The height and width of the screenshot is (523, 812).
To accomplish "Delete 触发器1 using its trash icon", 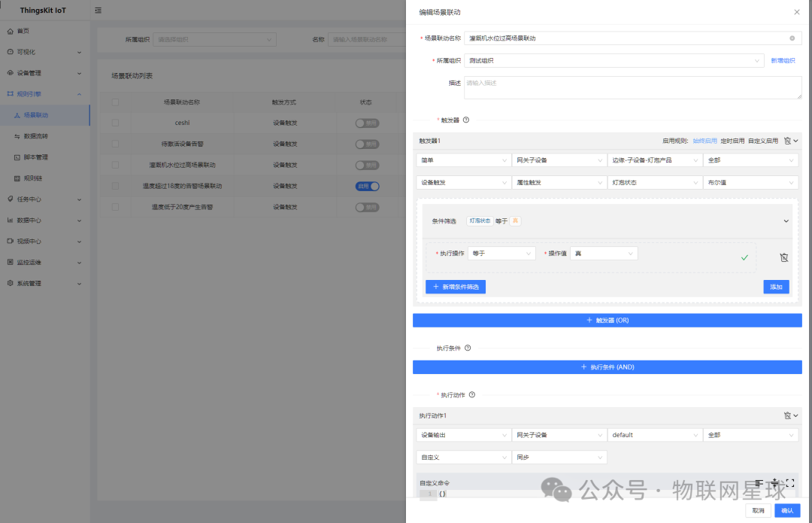I will pos(786,141).
